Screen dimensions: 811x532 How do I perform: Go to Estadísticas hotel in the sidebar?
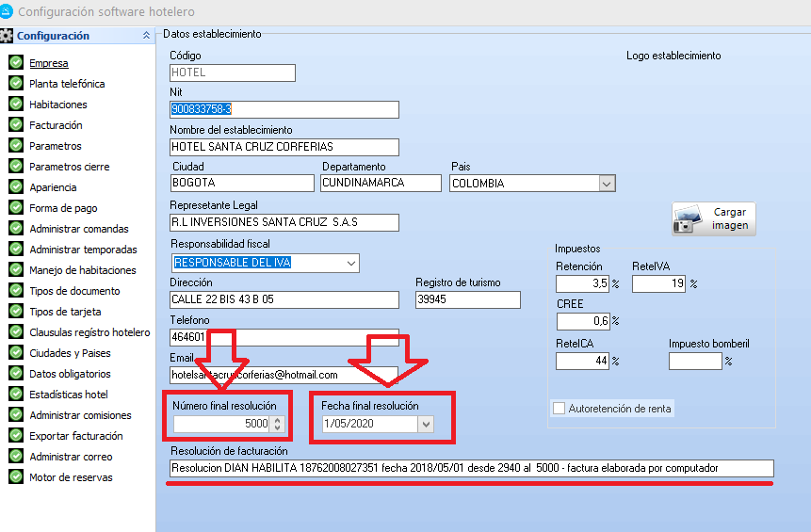point(68,395)
